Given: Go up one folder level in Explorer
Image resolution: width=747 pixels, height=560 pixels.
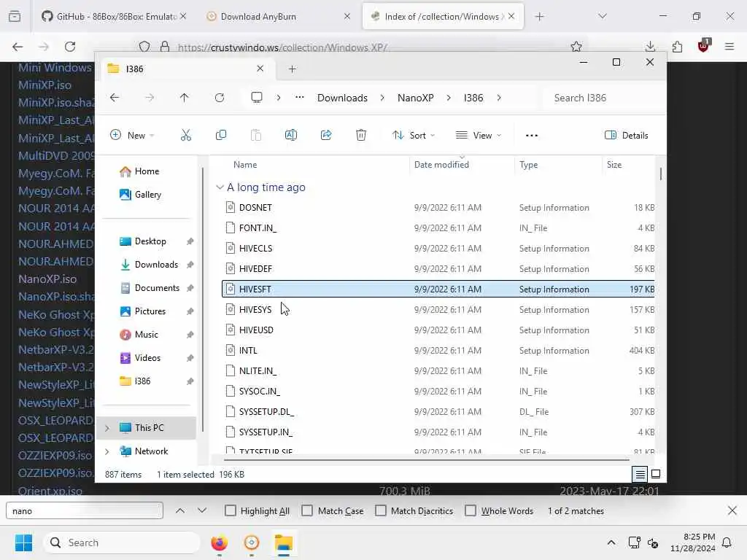Looking at the screenshot, I should (x=185, y=98).
